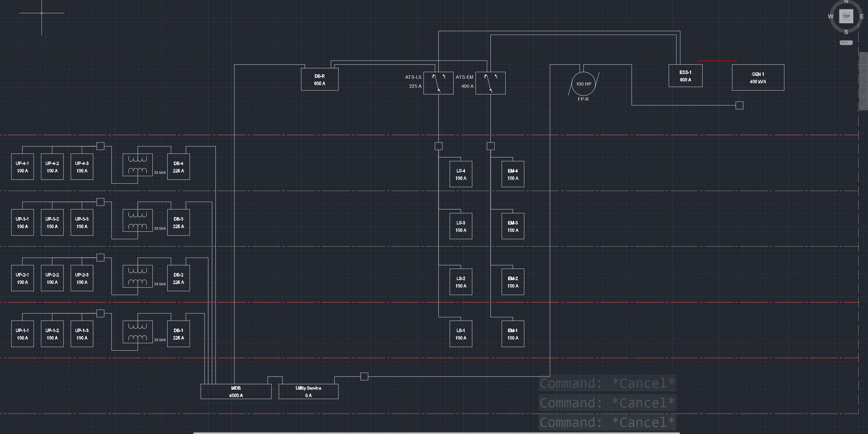Select the Utility Service 0 A block
Image resolution: width=868 pixels, height=434 pixels.
[x=308, y=392]
